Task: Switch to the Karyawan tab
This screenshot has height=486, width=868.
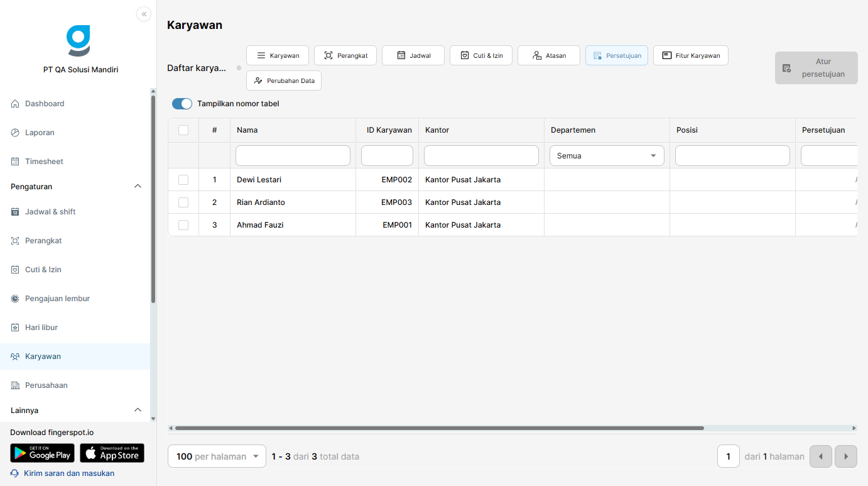Action: tap(278, 55)
